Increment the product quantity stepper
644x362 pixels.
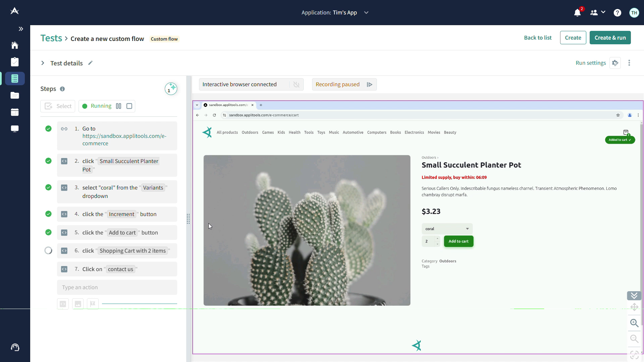pyautogui.click(x=437, y=239)
